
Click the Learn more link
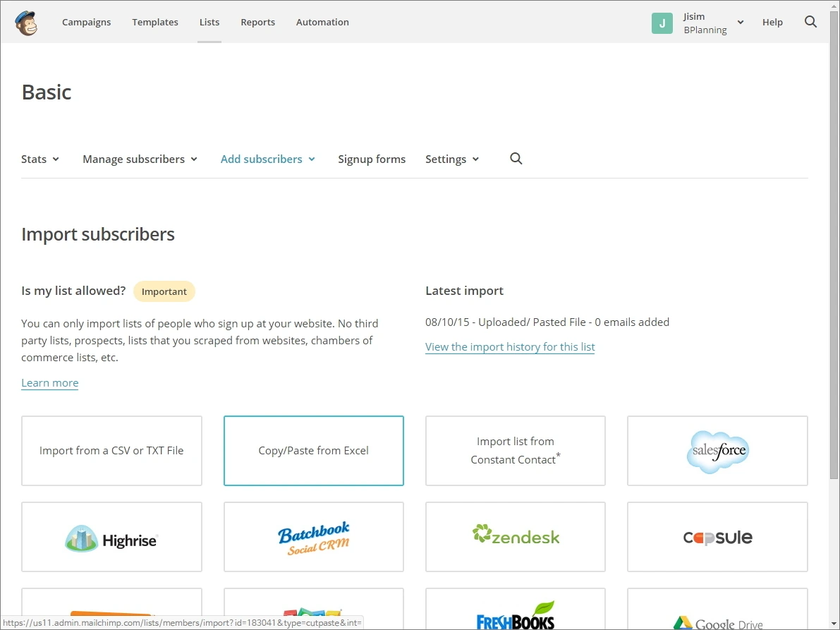click(50, 382)
